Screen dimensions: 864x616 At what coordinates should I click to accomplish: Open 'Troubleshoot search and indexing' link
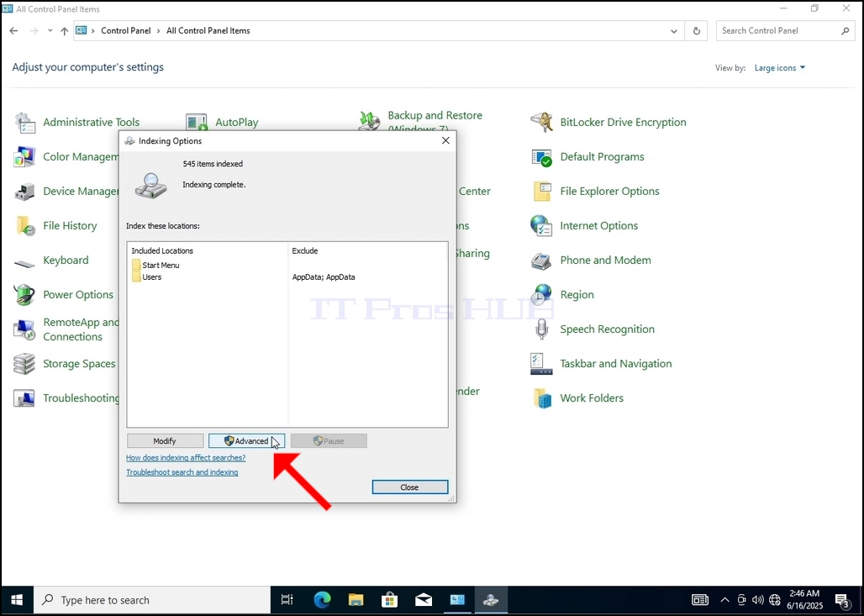[182, 472]
